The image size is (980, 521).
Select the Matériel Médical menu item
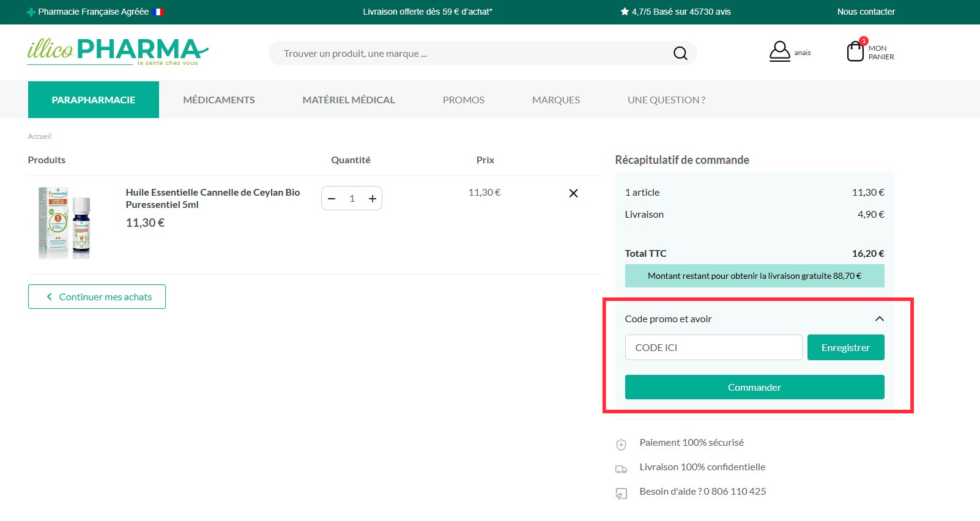[x=349, y=100]
